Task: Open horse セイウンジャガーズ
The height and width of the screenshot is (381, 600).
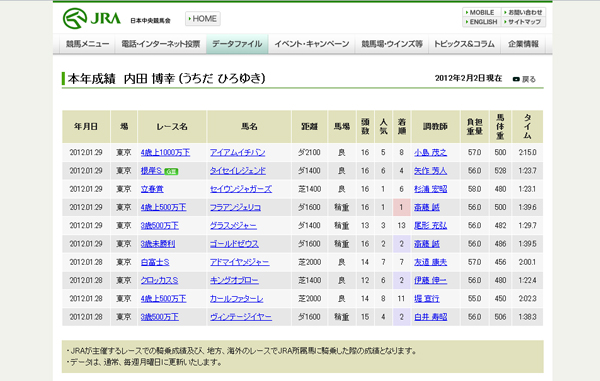Action: point(241,189)
